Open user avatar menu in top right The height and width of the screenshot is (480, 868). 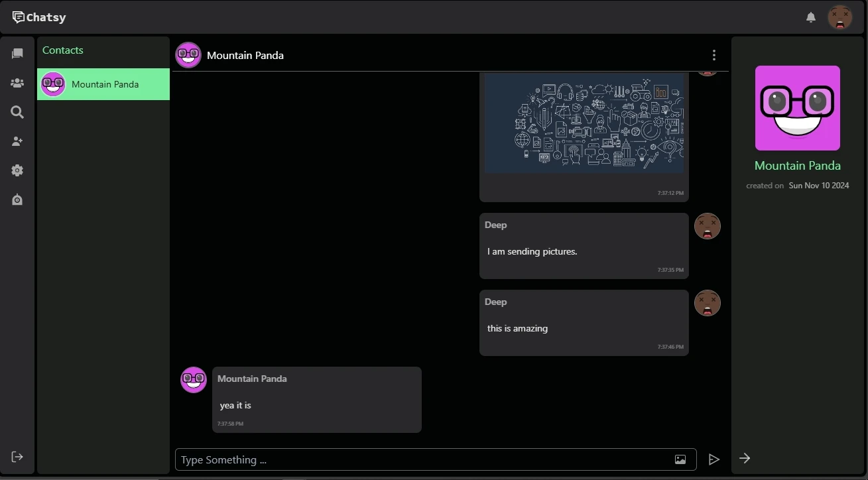pyautogui.click(x=840, y=17)
